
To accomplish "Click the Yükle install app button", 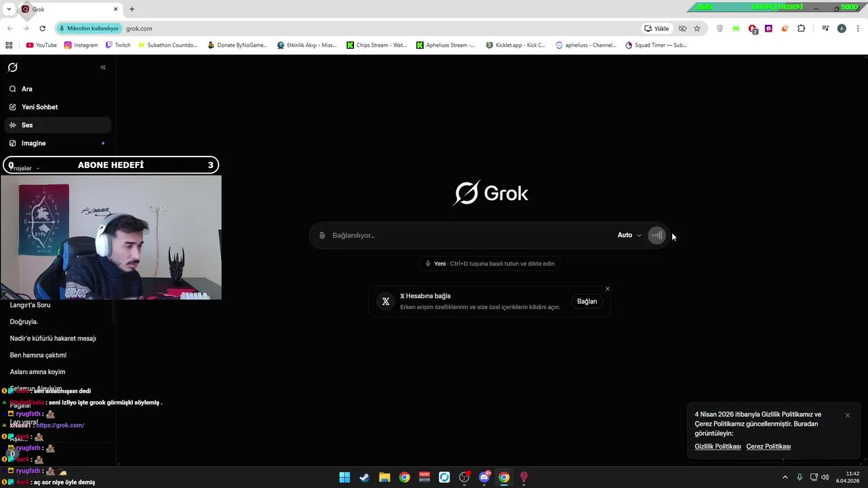I will 656,28.
